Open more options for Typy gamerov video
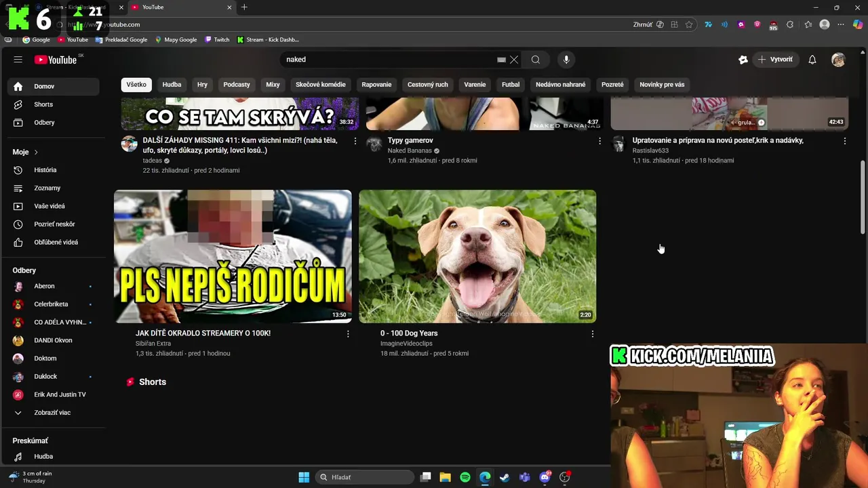The height and width of the screenshot is (488, 868). coord(599,141)
